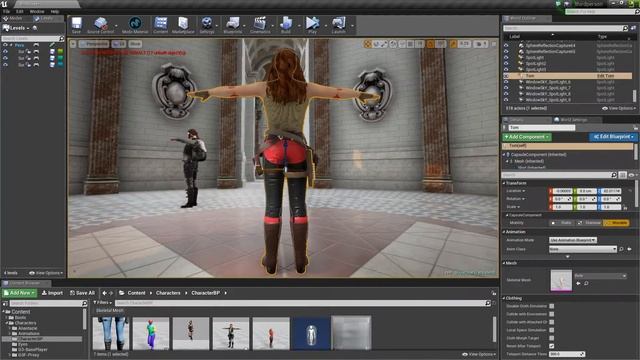Open the Help menu
The width and height of the screenshot is (640, 360).
point(55,11)
